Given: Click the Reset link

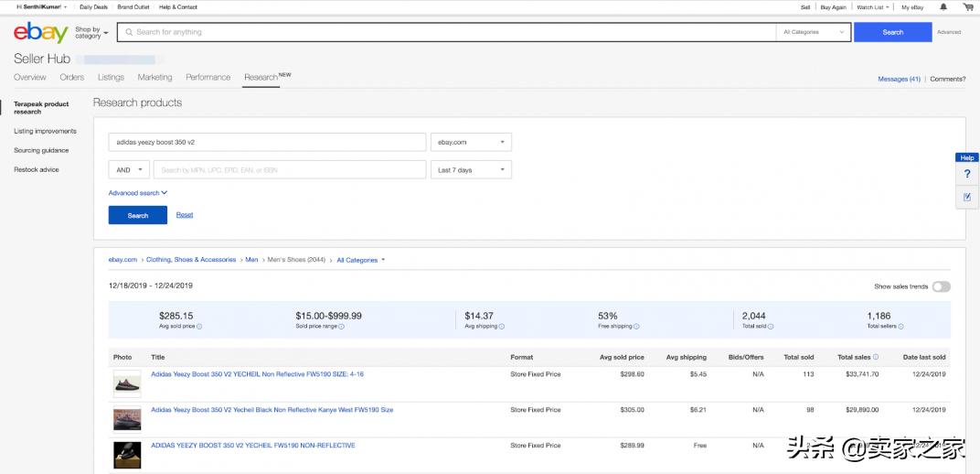Looking at the screenshot, I should pyautogui.click(x=185, y=214).
